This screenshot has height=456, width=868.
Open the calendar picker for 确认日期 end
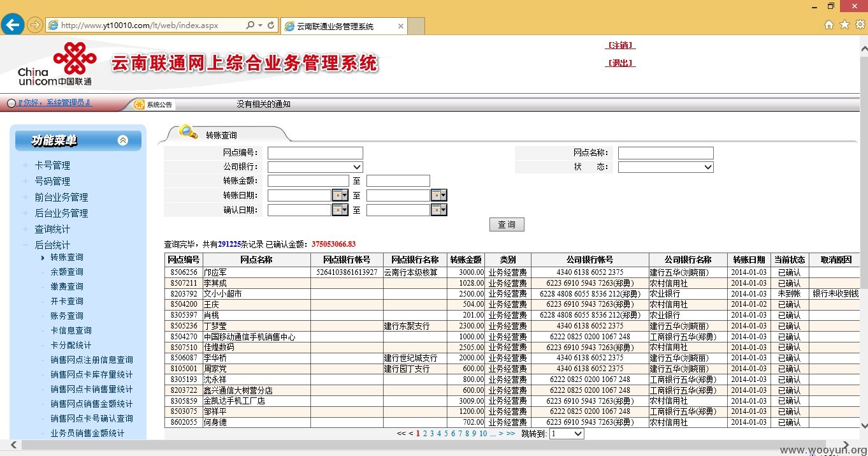[x=439, y=210]
